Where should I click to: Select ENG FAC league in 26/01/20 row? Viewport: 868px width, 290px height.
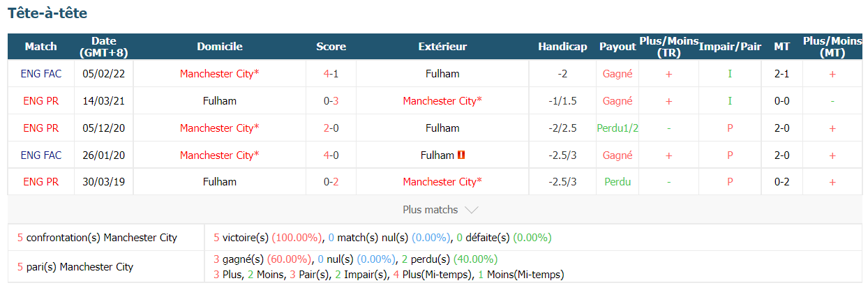tap(40, 155)
